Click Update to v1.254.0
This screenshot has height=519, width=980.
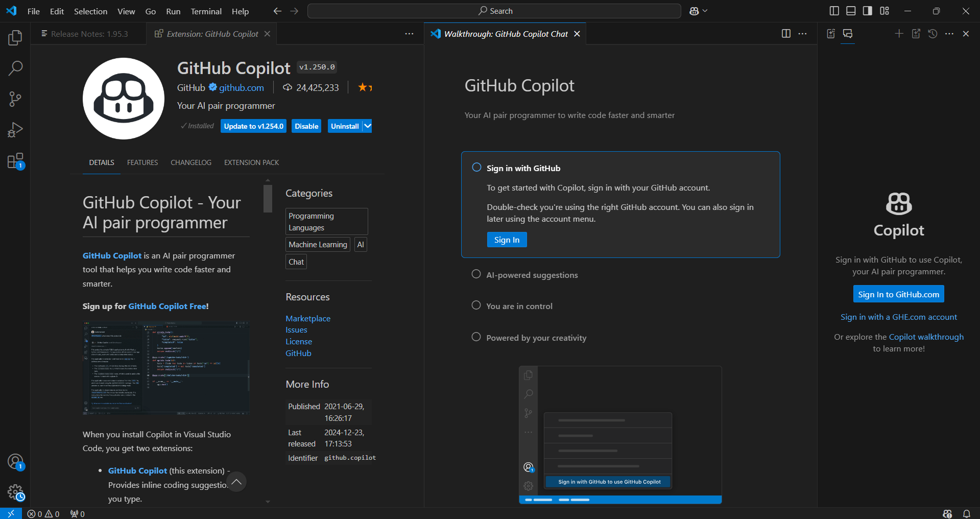tap(253, 126)
